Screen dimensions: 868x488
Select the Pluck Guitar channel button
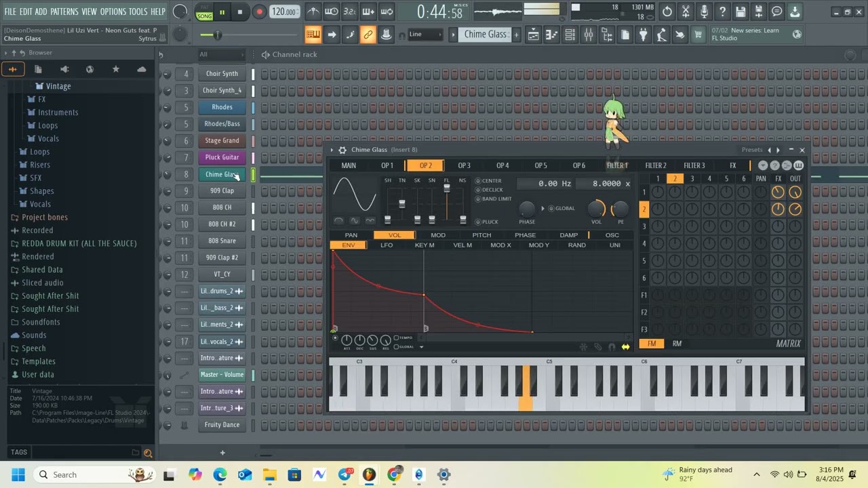pos(222,157)
